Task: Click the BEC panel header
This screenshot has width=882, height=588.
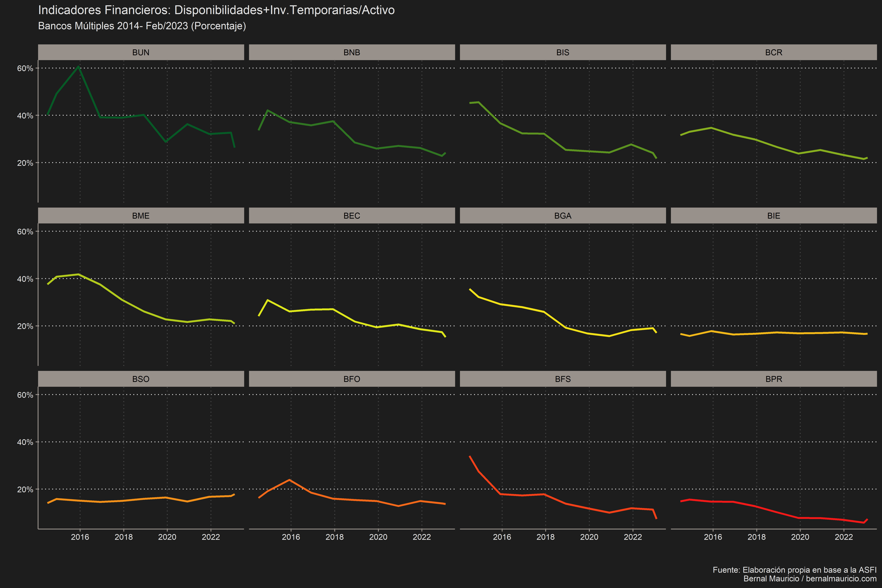Action: click(x=352, y=216)
